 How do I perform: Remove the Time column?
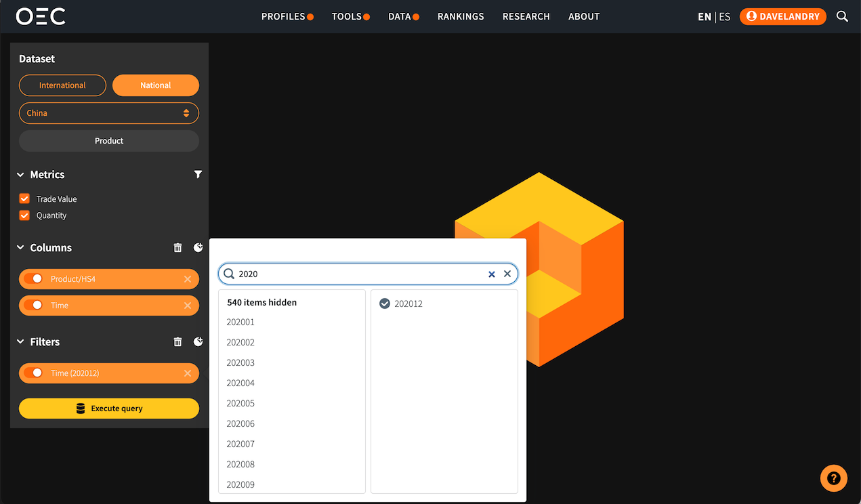pos(188,306)
